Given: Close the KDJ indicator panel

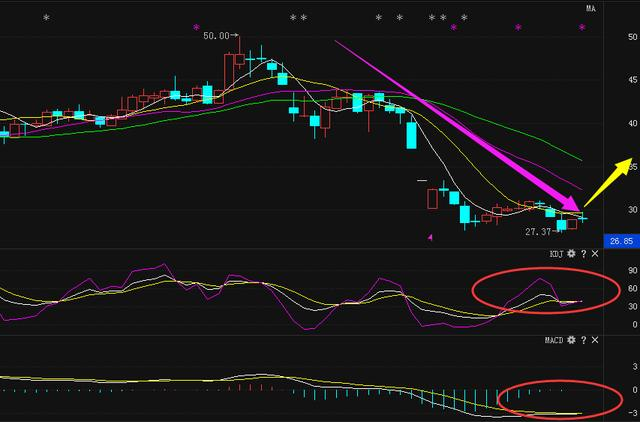Looking at the screenshot, I should (595, 255).
